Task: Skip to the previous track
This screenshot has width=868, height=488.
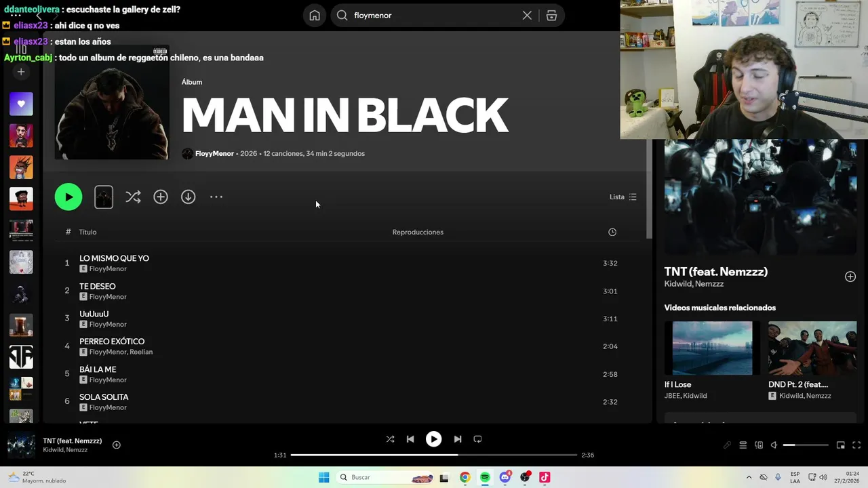Action: (410, 439)
